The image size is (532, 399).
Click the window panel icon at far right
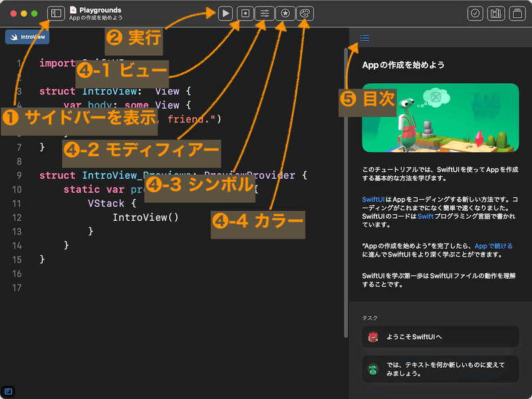point(517,13)
